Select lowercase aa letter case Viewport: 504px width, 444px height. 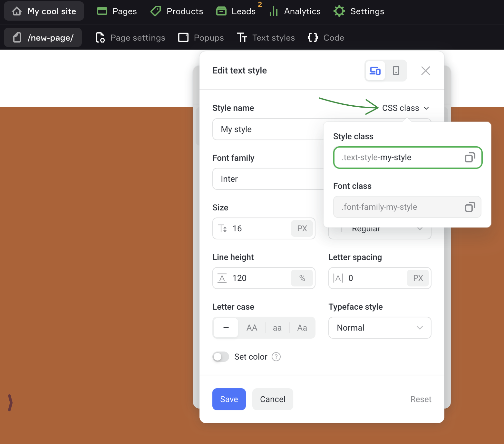[277, 328]
